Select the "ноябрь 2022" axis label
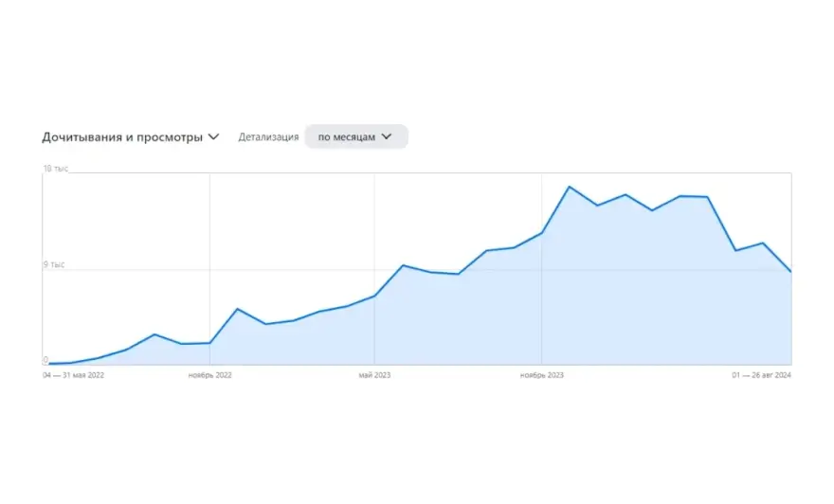 click(209, 375)
